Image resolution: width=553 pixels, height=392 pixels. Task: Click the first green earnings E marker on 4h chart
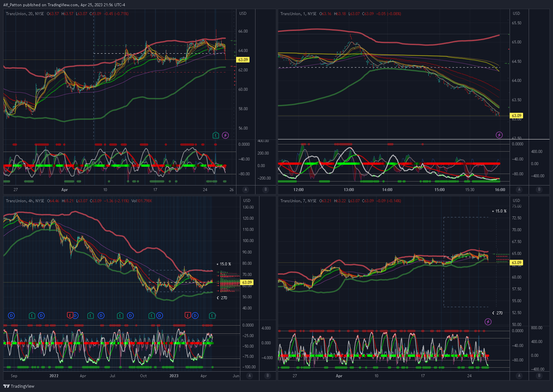(32, 316)
